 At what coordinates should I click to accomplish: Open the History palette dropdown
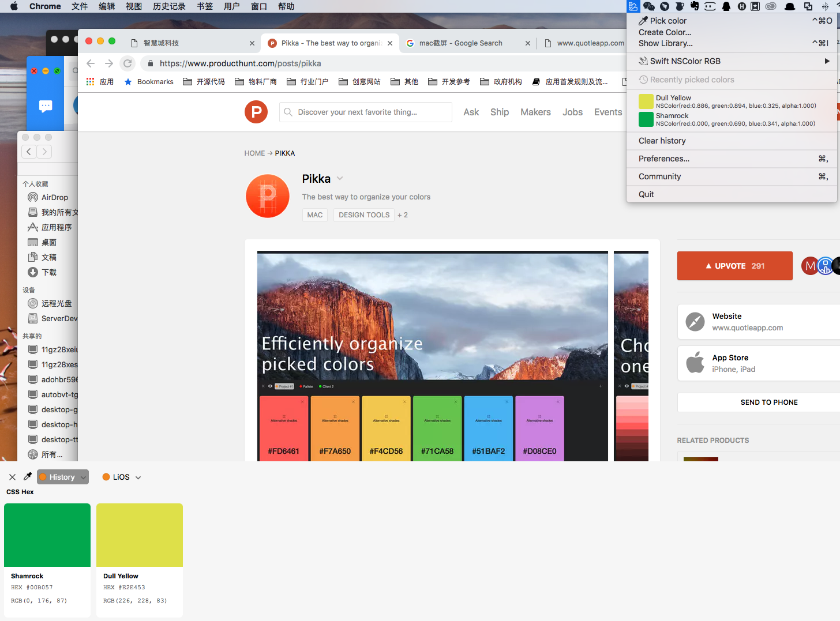[63, 477]
